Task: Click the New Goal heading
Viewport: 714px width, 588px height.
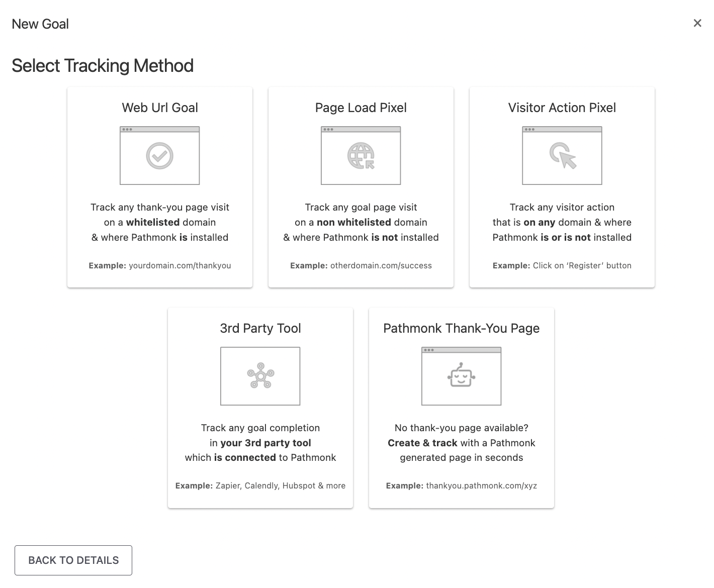Action: 40,24
